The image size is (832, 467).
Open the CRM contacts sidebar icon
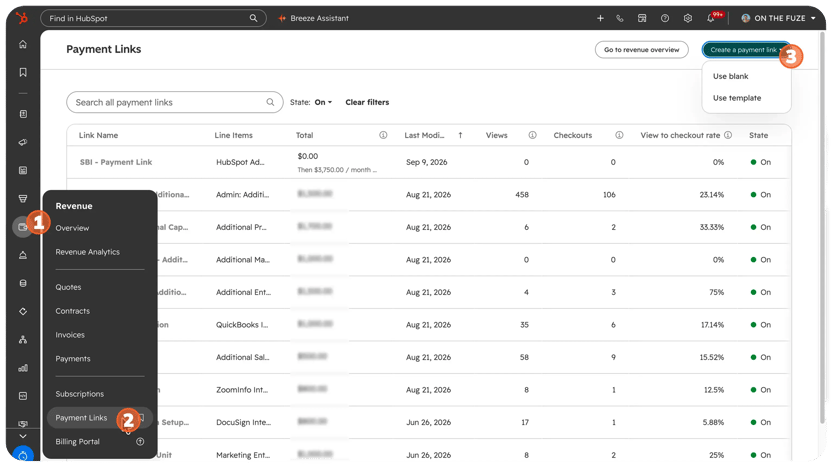23,114
